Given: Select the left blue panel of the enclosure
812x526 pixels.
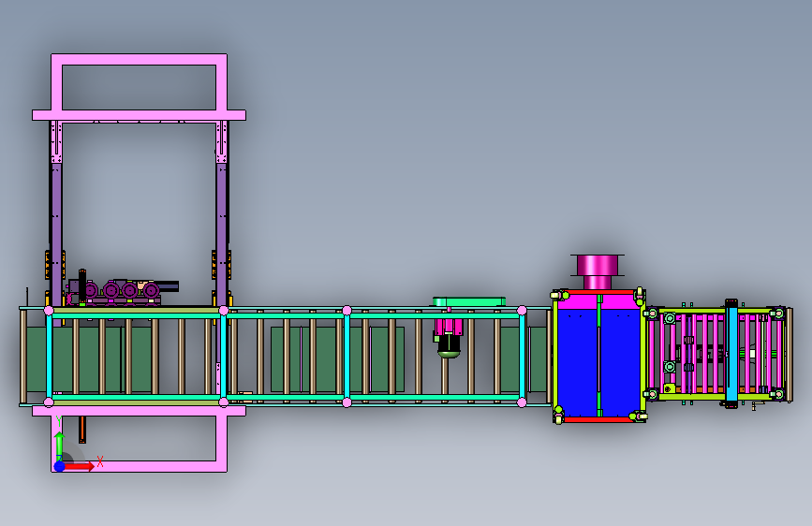Looking at the screenshot, I should (x=577, y=362).
